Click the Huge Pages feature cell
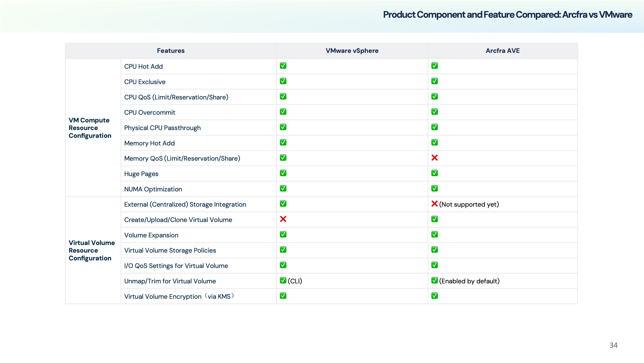The image size is (644, 363). (198, 174)
